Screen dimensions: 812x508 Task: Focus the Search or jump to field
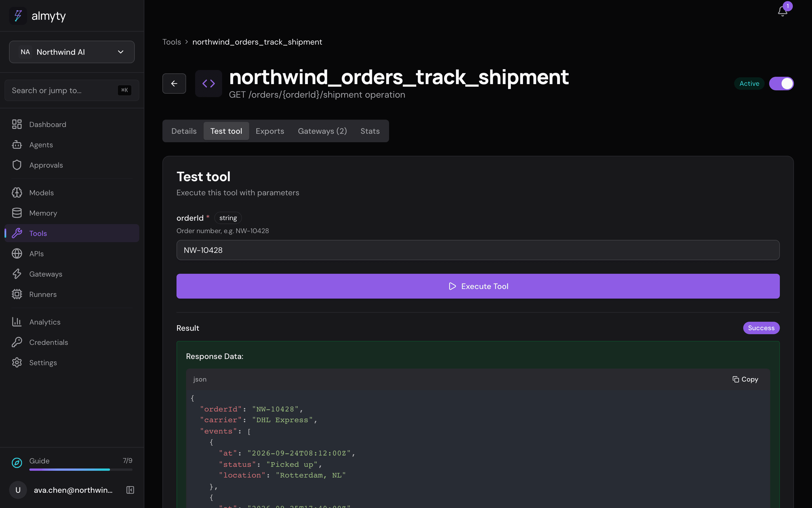pos(72,90)
